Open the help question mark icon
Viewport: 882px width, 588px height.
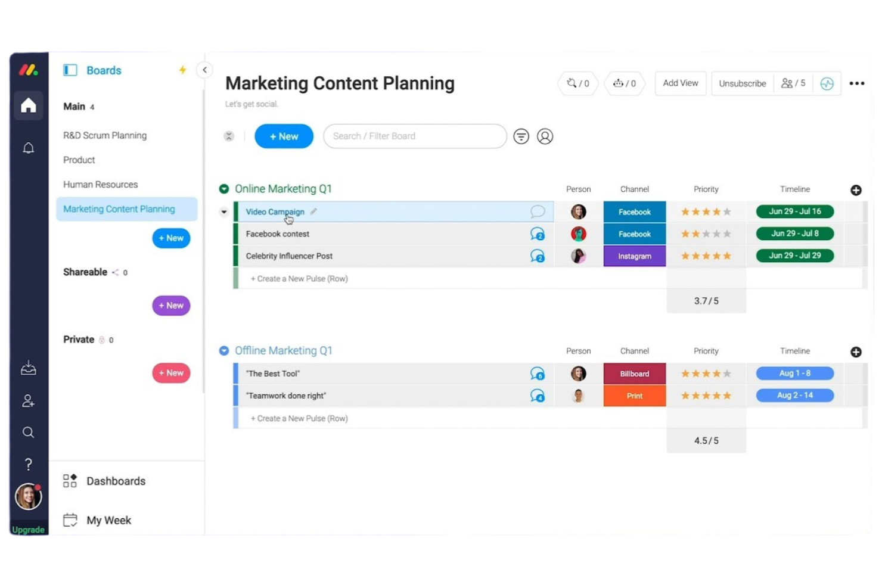[28, 464]
